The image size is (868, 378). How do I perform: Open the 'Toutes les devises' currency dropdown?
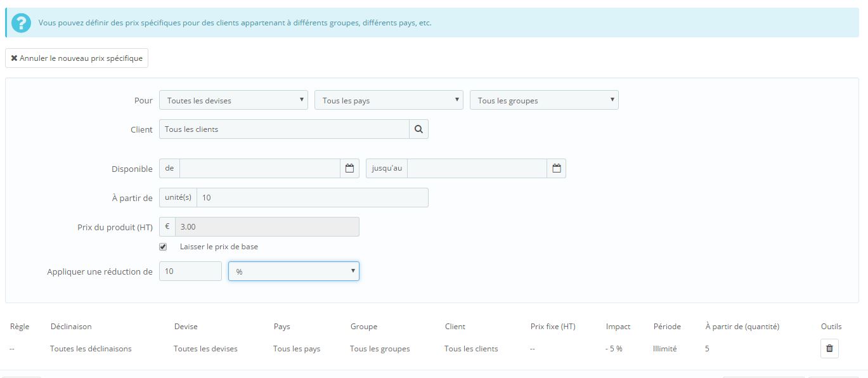[233, 100]
